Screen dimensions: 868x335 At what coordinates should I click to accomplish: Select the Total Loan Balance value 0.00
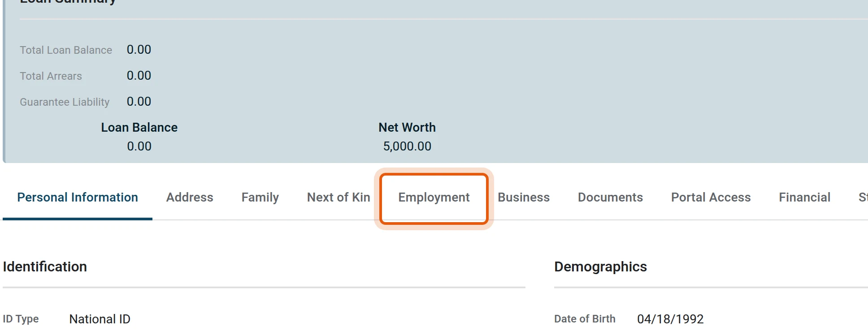tap(139, 50)
